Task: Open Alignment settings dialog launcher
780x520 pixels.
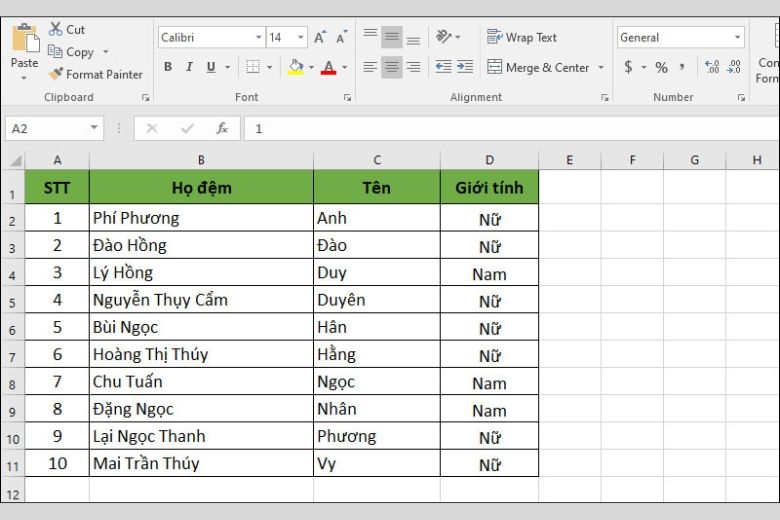Action: pyautogui.click(x=604, y=98)
